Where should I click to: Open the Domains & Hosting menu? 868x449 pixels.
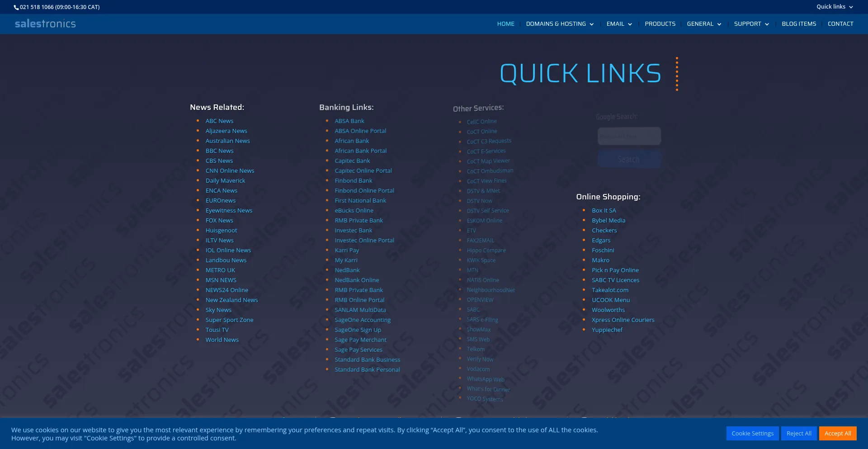click(x=560, y=24)
